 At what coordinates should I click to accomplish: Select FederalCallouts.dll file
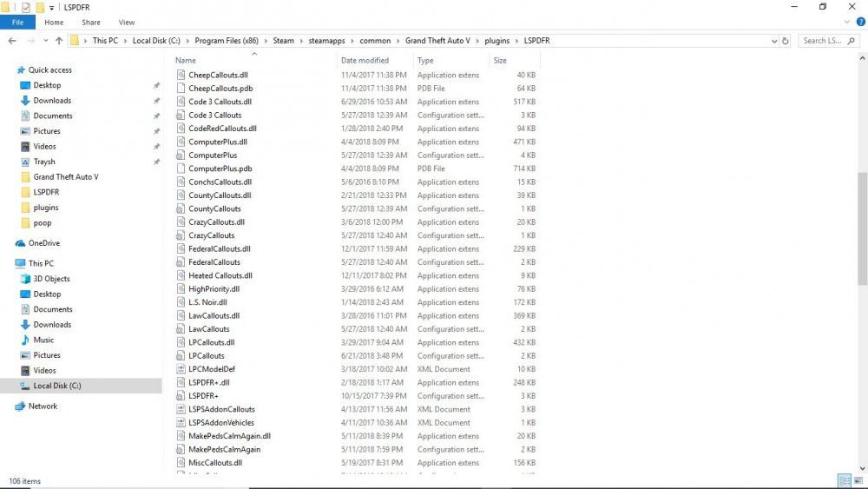tap(220, 248)
